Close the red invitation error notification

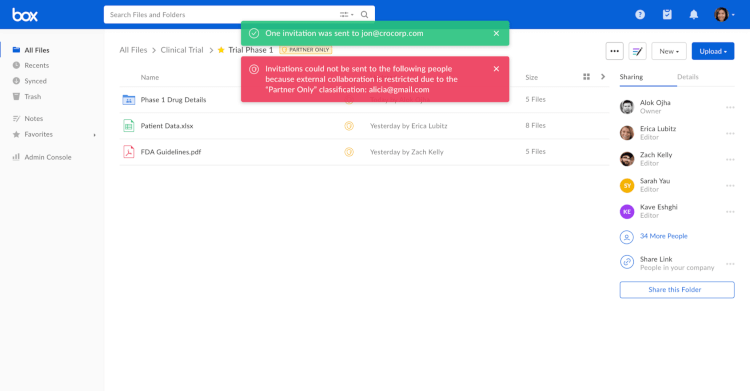[496, 69]
